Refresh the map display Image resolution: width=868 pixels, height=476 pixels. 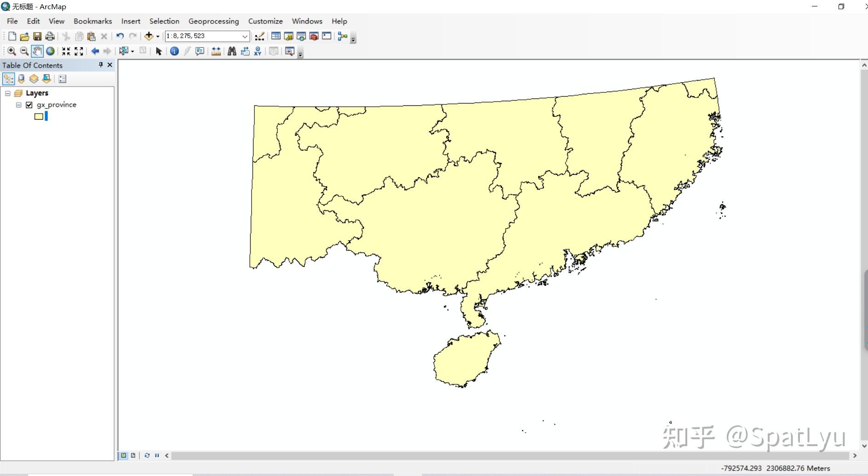[147, 455]
